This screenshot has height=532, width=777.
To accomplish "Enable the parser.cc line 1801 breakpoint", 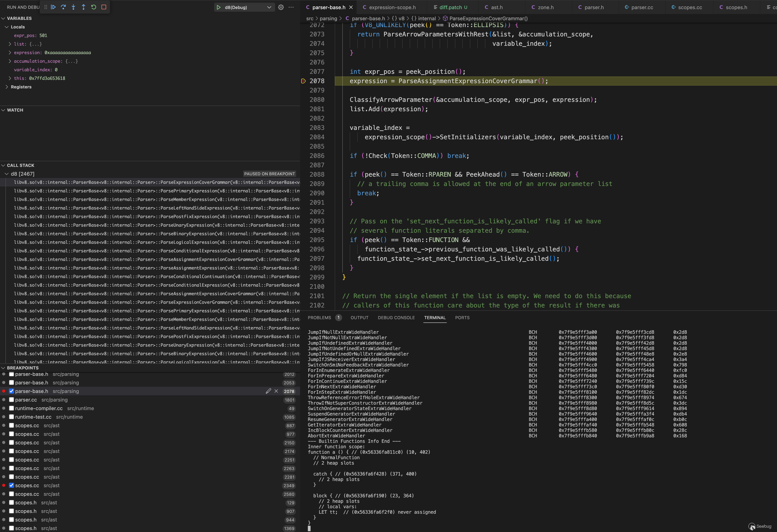I will 11,400.
